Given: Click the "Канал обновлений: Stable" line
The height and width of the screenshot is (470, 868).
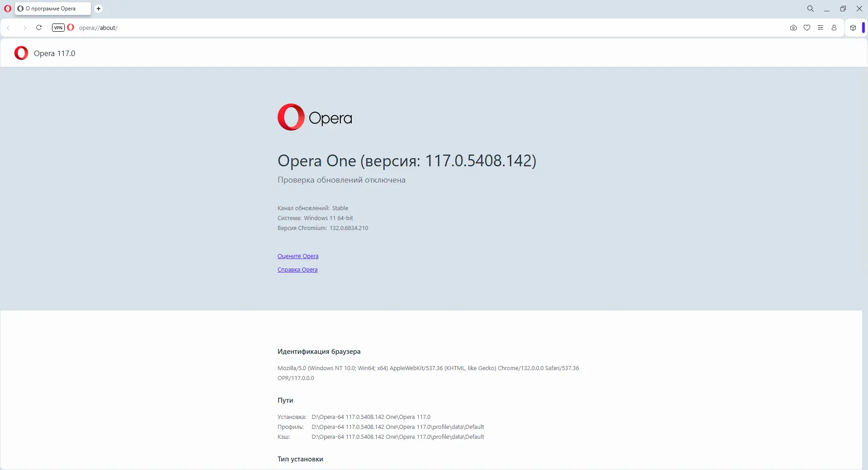Looking at the screenshot, I should click(313, 208).
